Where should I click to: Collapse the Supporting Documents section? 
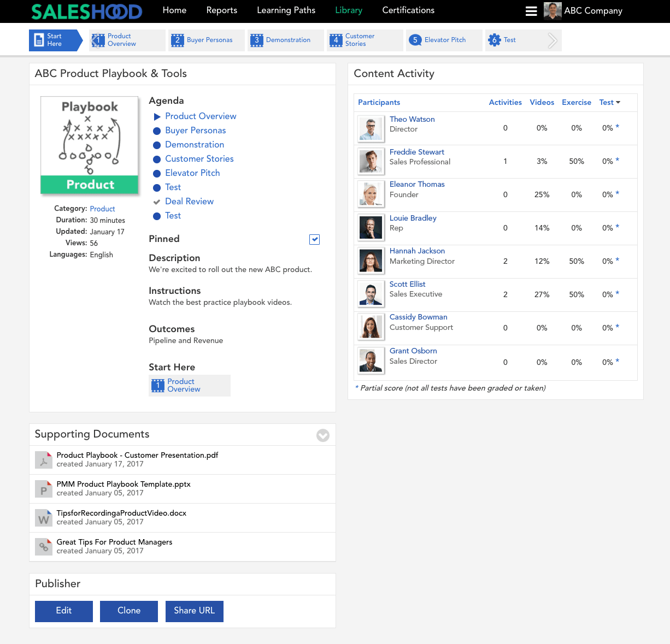pyautogui.click(x=323, y=435)
